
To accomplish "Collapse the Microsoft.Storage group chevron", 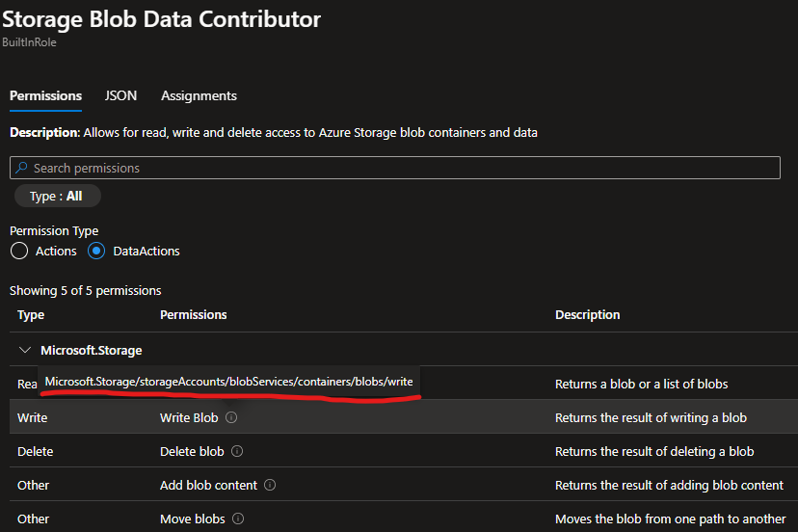I will coord(24,350).
